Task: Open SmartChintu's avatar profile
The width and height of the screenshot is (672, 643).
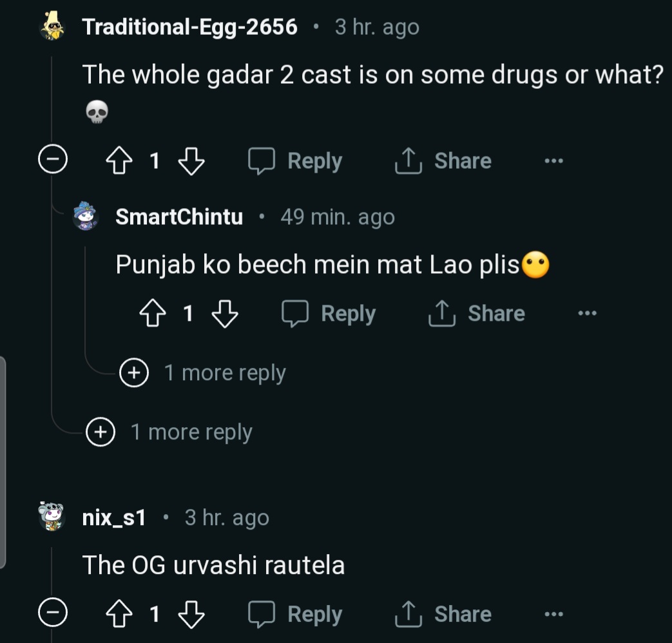Action: pyautogui.click(x=87, y=216)
